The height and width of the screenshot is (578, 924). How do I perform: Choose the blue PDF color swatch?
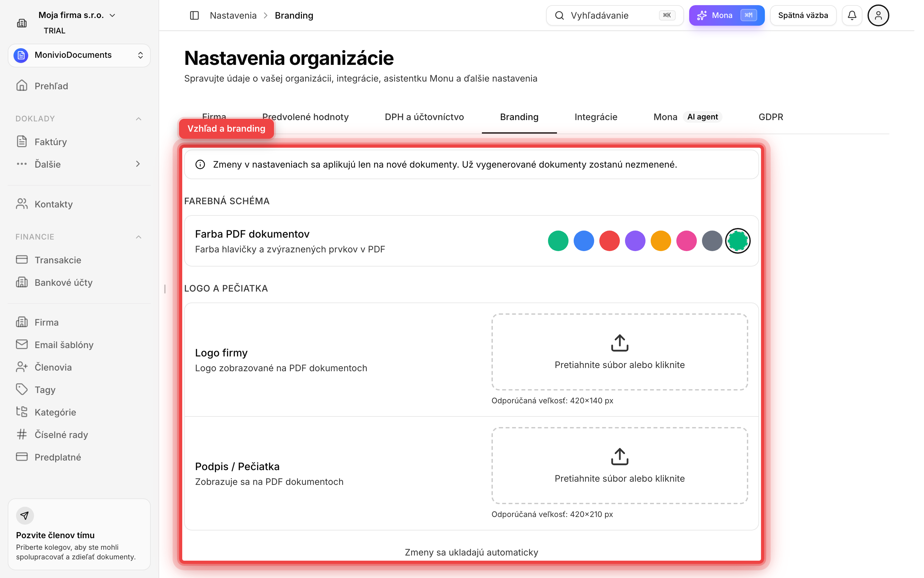click(x=584, y=241)
